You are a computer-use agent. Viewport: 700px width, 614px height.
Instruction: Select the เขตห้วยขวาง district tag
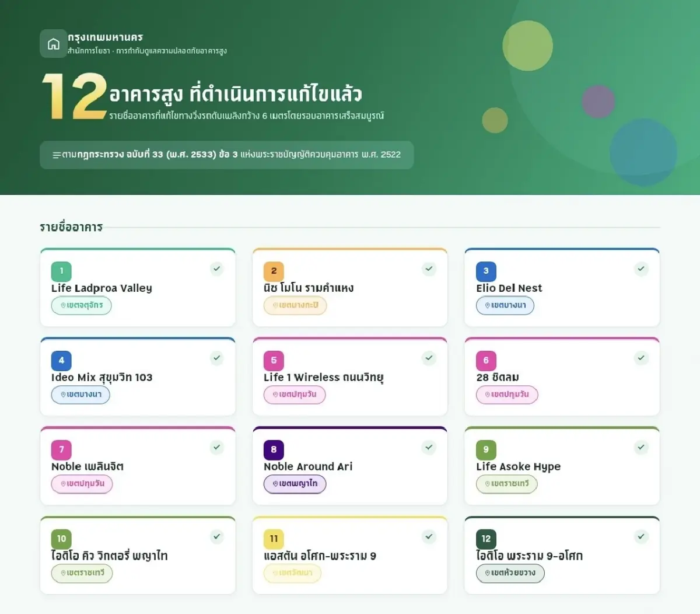point(510,573)
